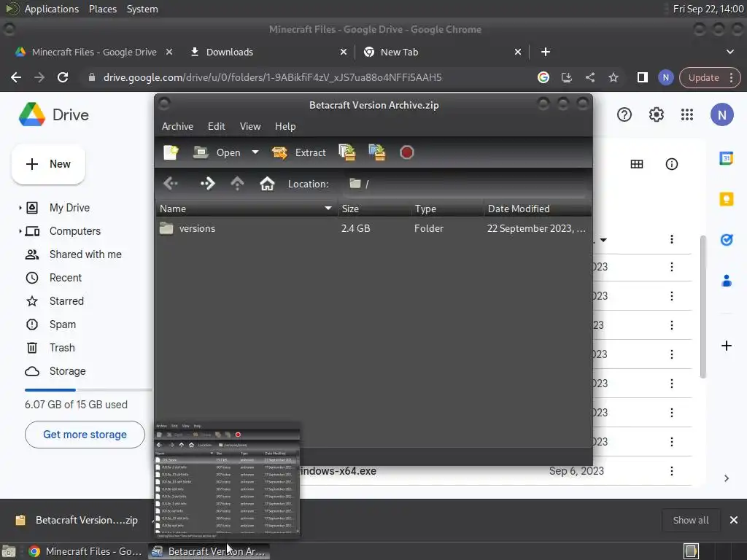Click the 2.4 GB size cell
Viewport: 747px width, 560px height.
(355, 228)
